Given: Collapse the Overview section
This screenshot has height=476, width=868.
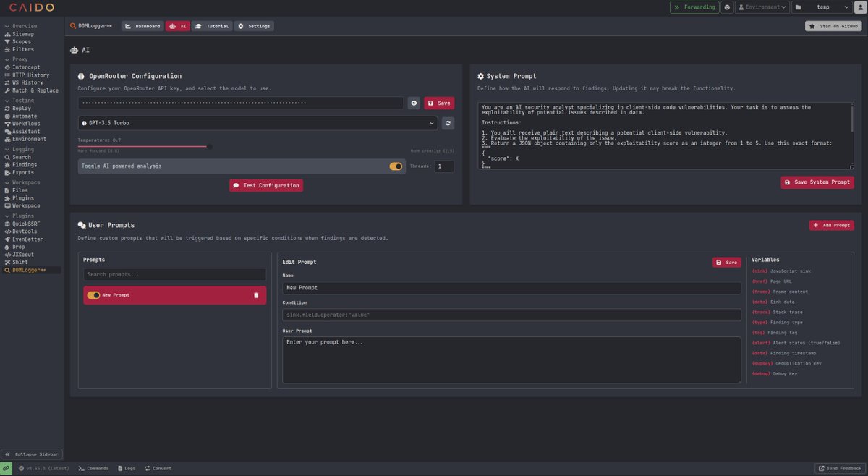Looking at the screenshot, I should pyautogui.click(x=20, y=26).
